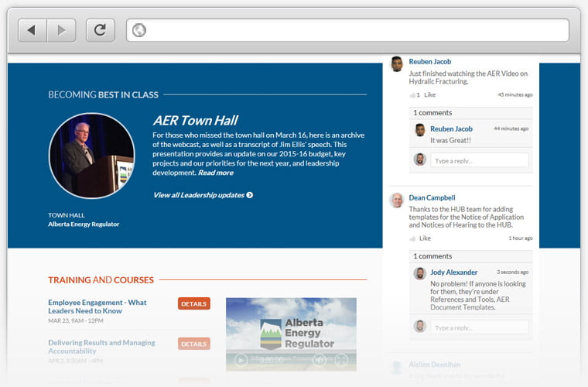Image resolution: width=588 pixels, height=387 pixels.
Task: Click '45 minutes ago' timestamp on Reuben's post
Action: coord(515,94)
